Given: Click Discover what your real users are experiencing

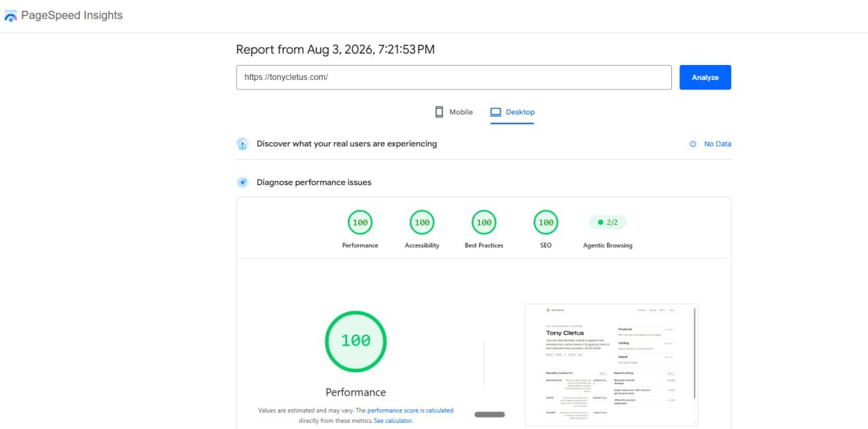Looking at the screenshot, I should click(x=347, y=144).
